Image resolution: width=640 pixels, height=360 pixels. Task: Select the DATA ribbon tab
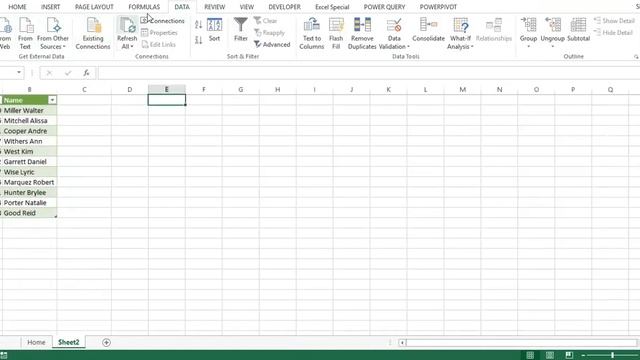[x=182, y=7]
